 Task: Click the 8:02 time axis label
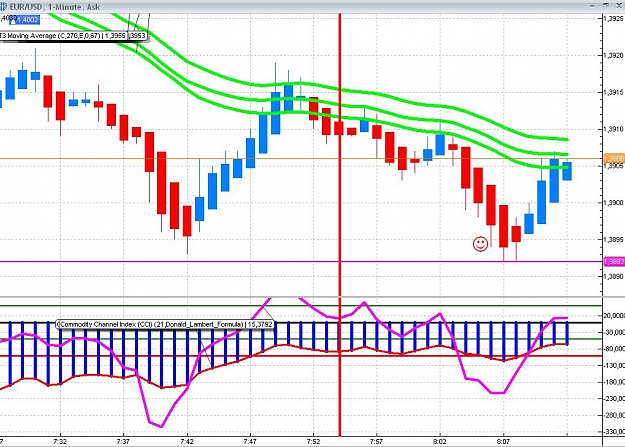coord(440,441)
